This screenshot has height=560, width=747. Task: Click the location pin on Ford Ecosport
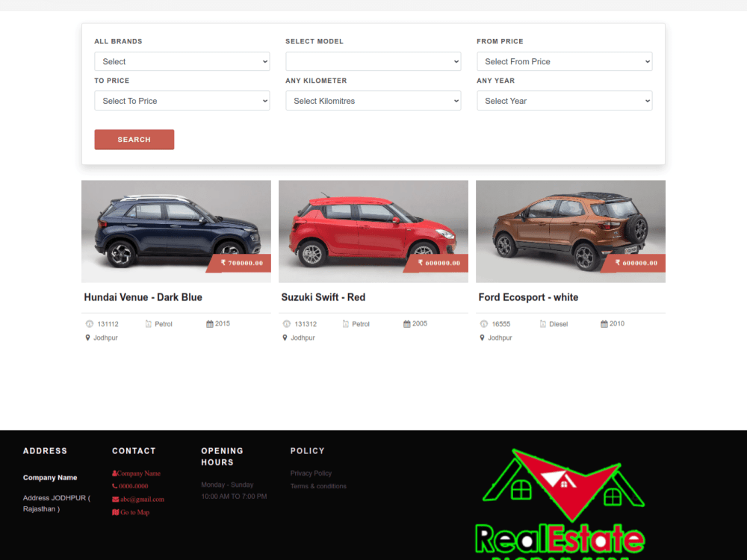tap(482, 337)
